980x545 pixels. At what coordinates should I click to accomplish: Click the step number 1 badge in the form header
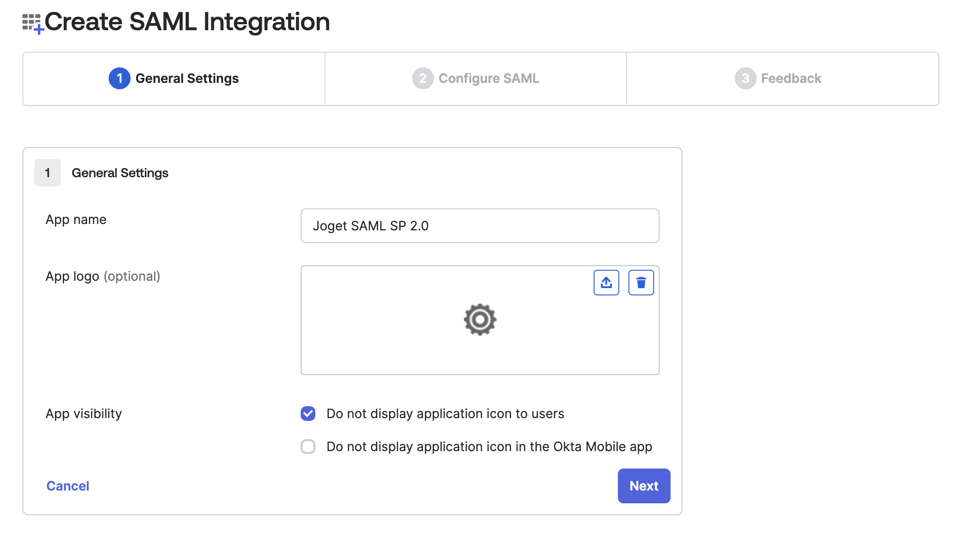pos(48,173)
